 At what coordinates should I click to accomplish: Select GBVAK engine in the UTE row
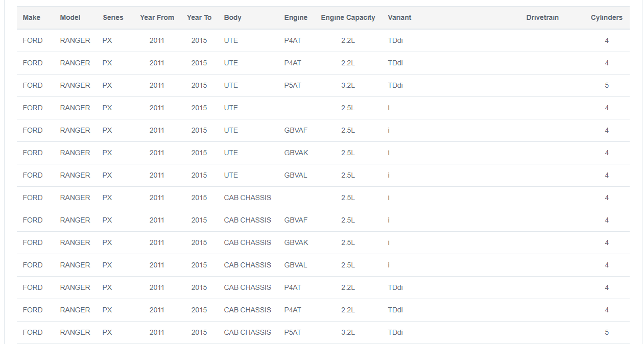coord(296,153)
